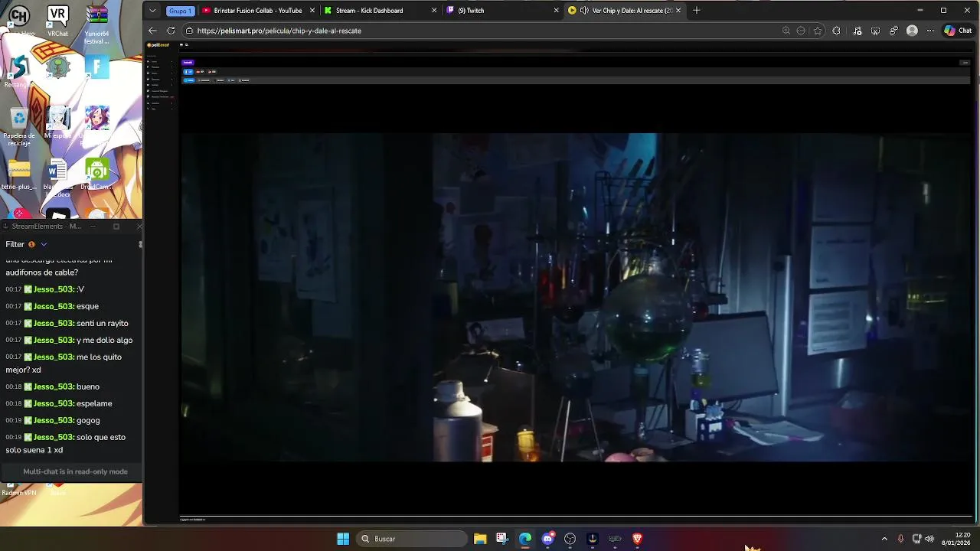Viewport: 980px width, 551px height.
Task: Reload the pelismart page
Action: coord(171,31)
